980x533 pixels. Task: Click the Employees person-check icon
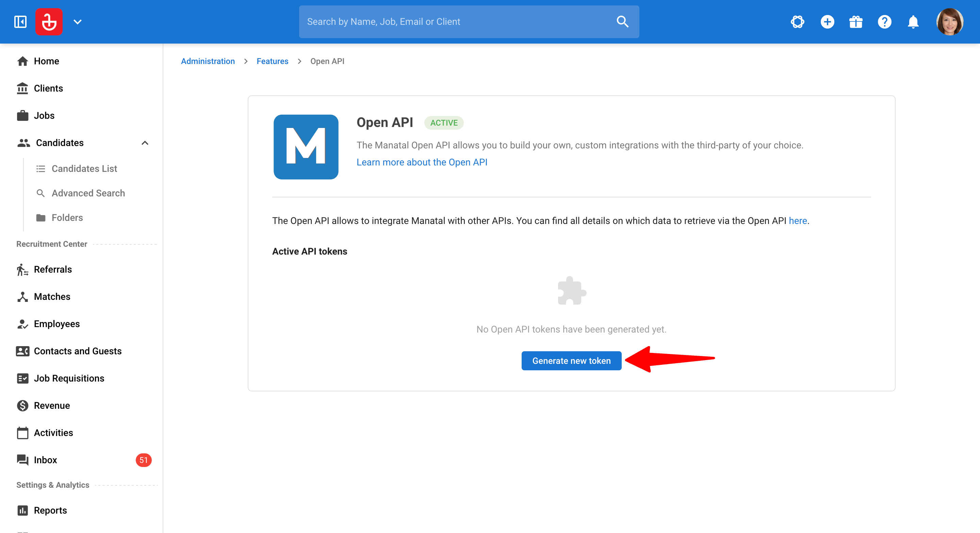pos(22,324)
